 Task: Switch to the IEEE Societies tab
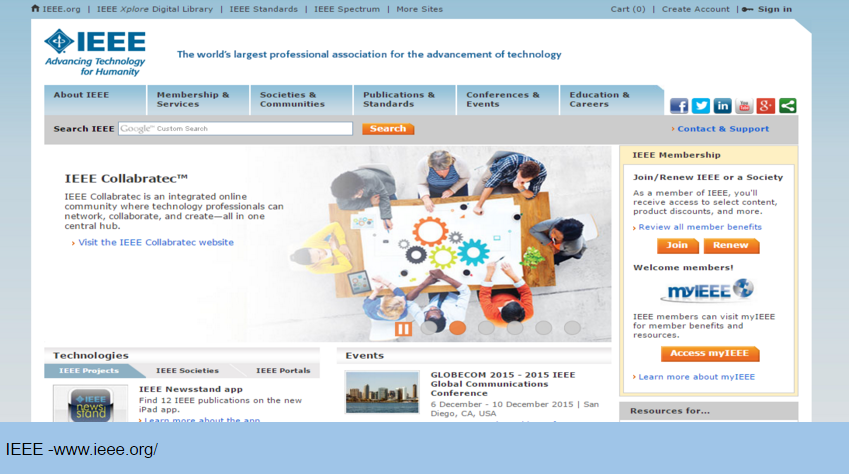pos(187,371)
